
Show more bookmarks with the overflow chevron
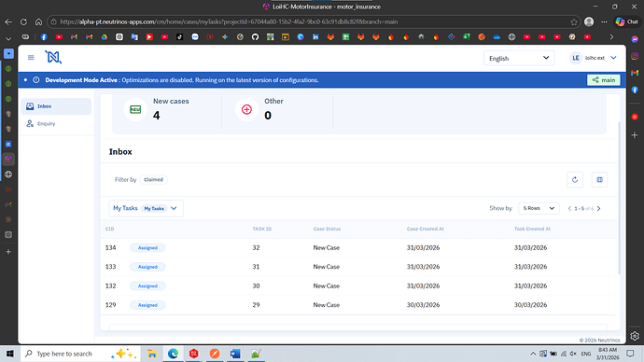pyautogui.click(x=611, y=37)
